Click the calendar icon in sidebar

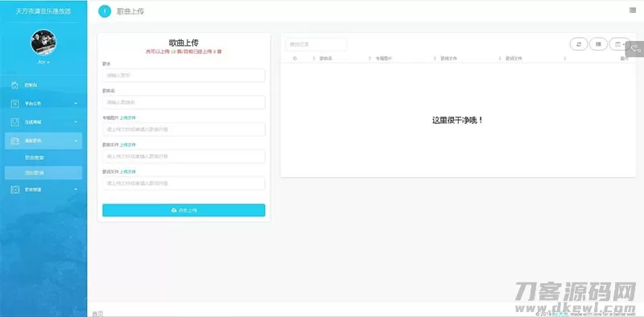coord(14,104)
